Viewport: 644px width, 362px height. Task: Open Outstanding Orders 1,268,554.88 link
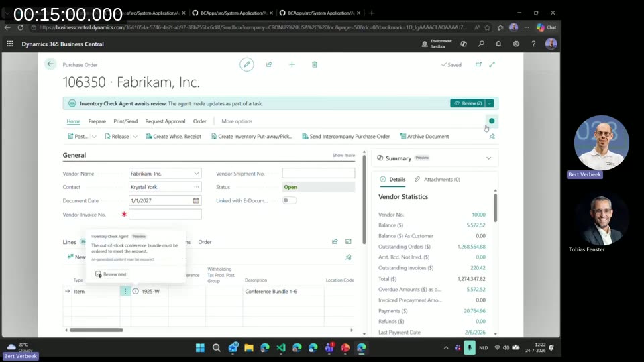click(471, 247)
